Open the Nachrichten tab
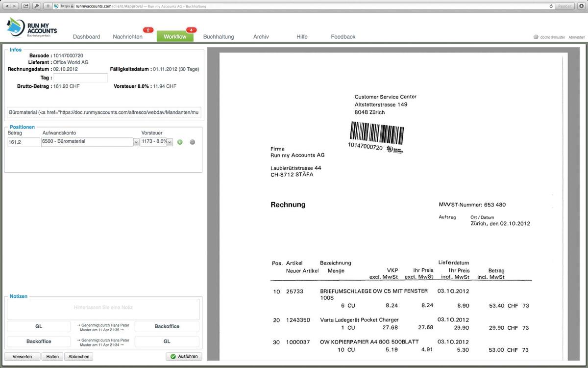This screenshot has height=368, width=588. tap(127, 37)
